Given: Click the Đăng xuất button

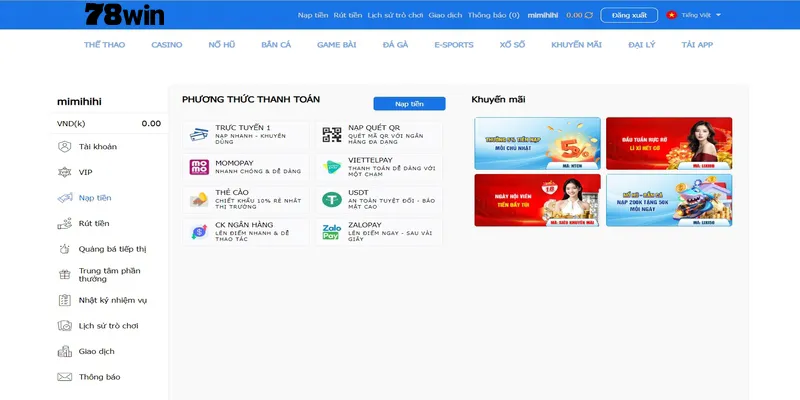Looking at the screenshot, I should [x=629, y=15].
